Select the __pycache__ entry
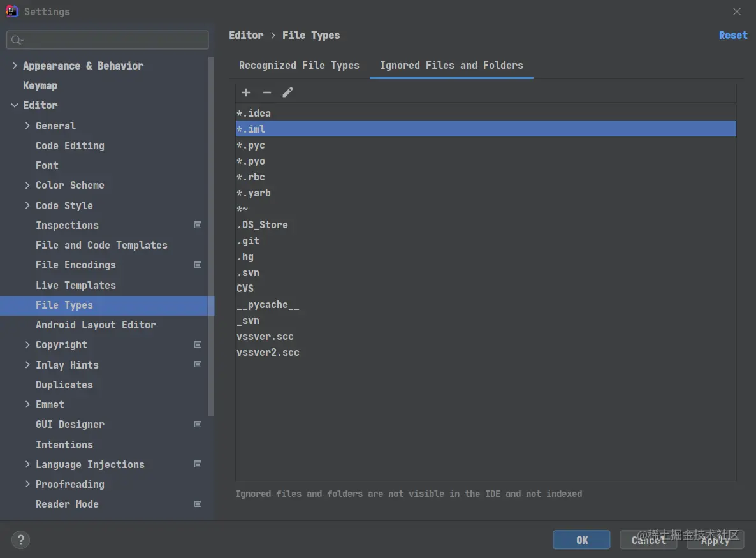The image size is (756, 558). point(486,304)
